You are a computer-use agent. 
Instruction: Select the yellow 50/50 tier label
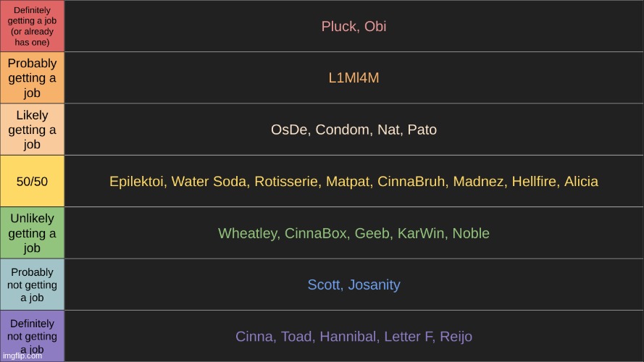point(32,181)
